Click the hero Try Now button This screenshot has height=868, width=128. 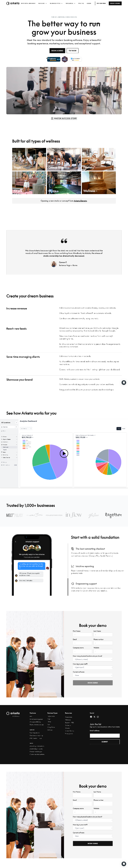(x=72, y=51)
